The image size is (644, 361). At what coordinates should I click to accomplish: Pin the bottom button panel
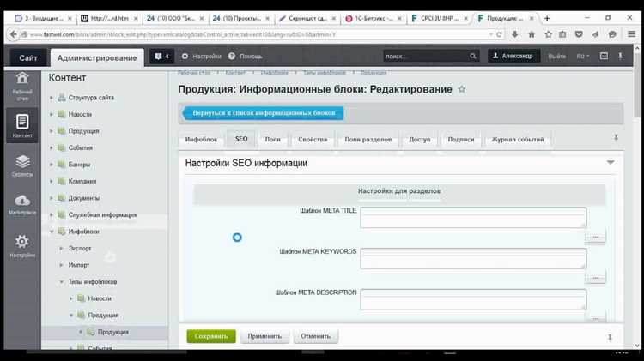(x=610, y=337)
